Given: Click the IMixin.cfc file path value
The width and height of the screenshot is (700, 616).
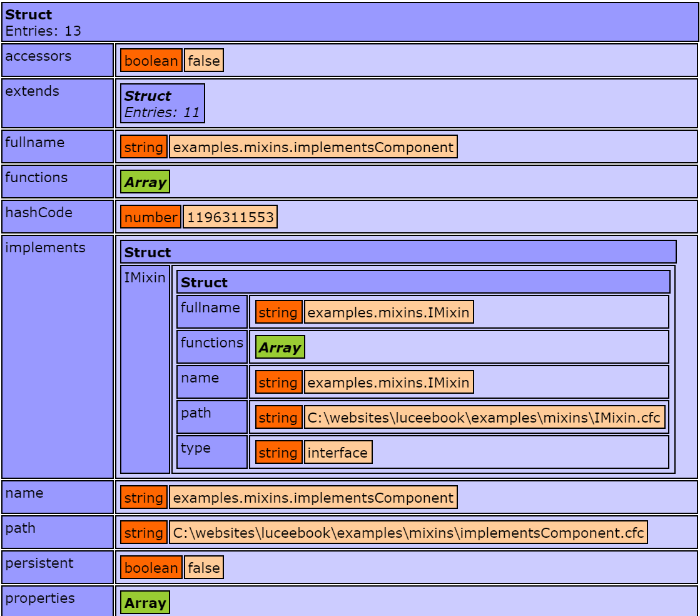Looking at the screenshot, I should pyautogui.click(x=484, y=418).
